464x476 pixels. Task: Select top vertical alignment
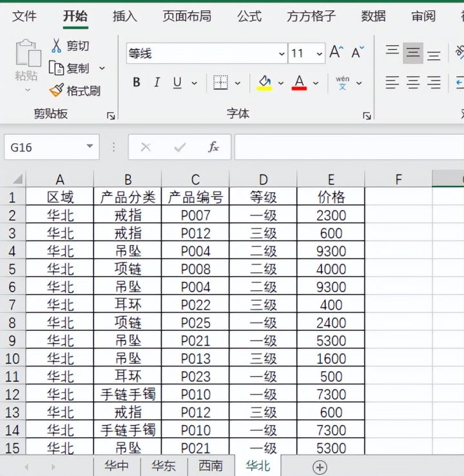click(x=392, y=50)
